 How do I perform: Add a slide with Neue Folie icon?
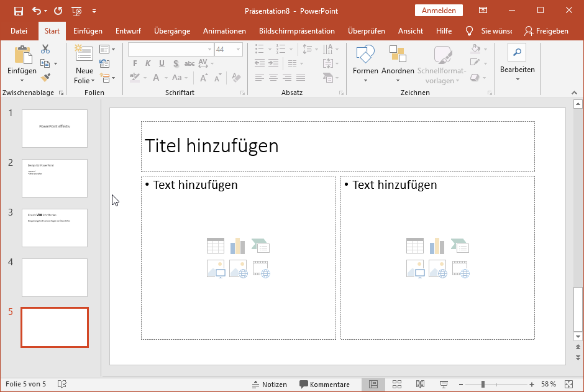[x=84, y=53]
